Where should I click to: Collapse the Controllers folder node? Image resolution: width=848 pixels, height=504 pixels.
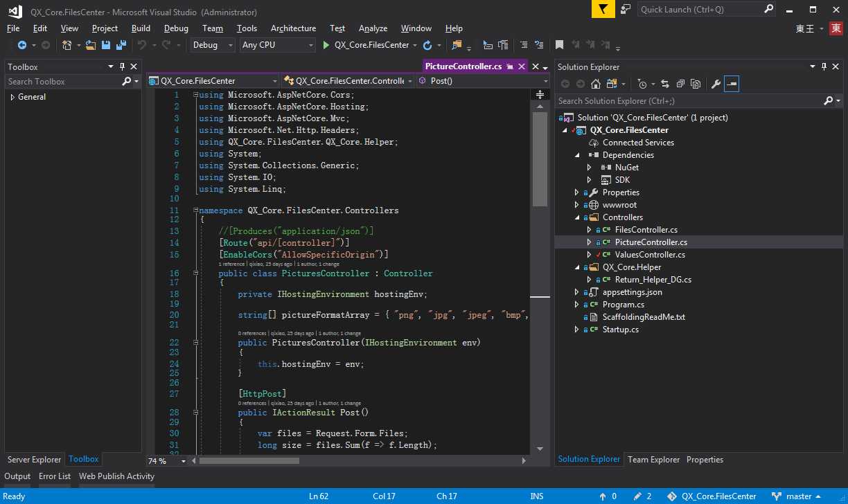576,217
